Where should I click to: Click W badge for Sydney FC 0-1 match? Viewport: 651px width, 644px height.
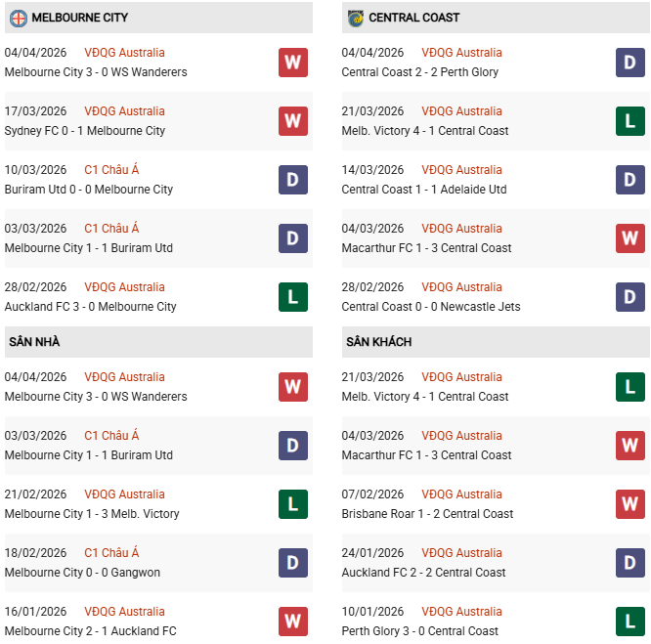click(x=292, y=121)
